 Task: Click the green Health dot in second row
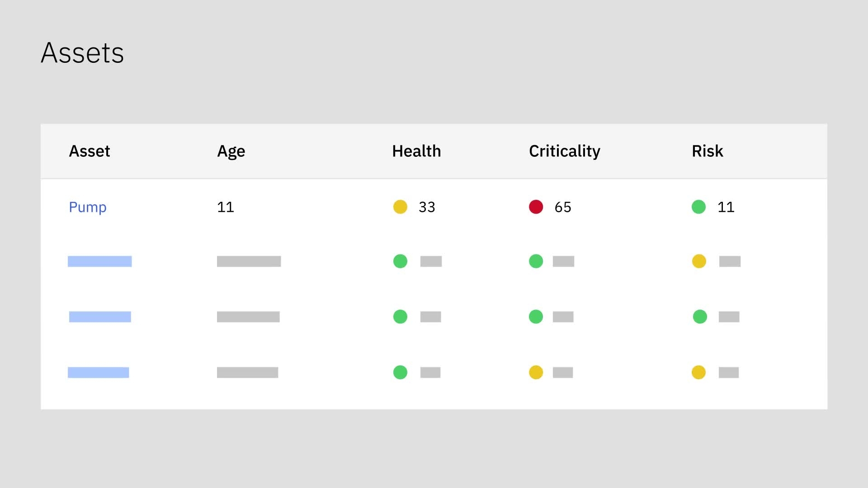point(400,261)
